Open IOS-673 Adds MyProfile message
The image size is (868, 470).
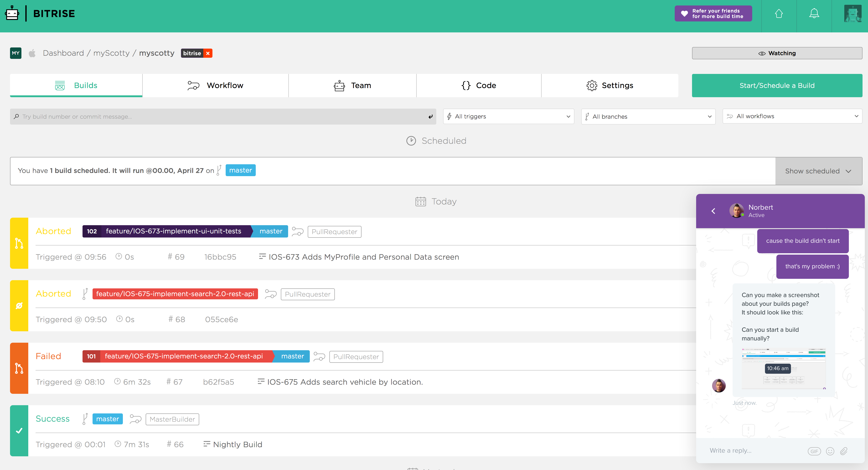(x=364, y=257)
